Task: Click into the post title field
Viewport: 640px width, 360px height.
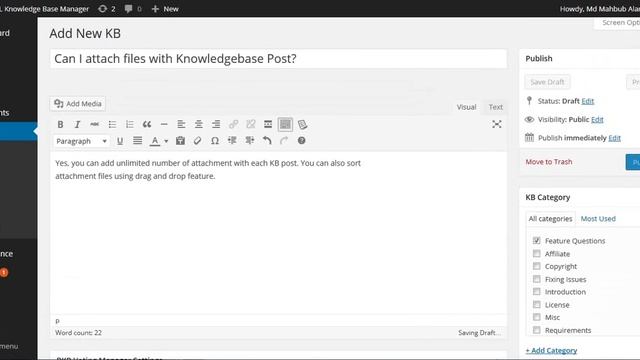Action: tap(278, 59)
